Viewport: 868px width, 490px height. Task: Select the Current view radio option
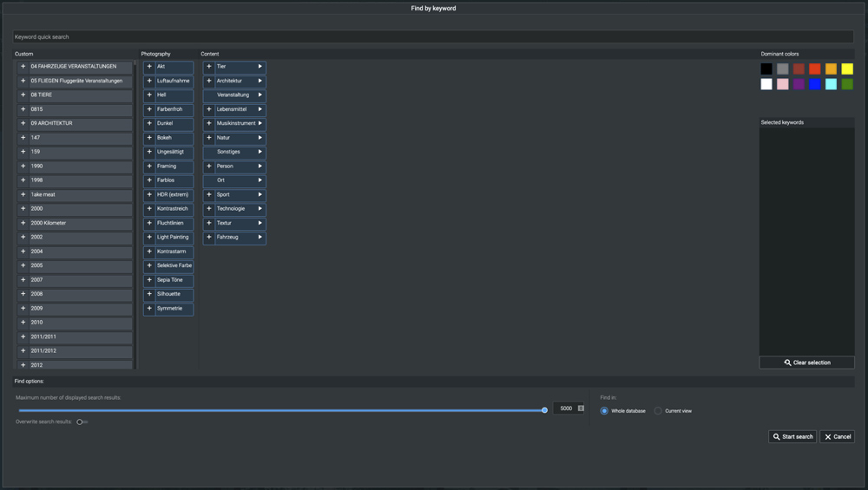coord(658,411)
